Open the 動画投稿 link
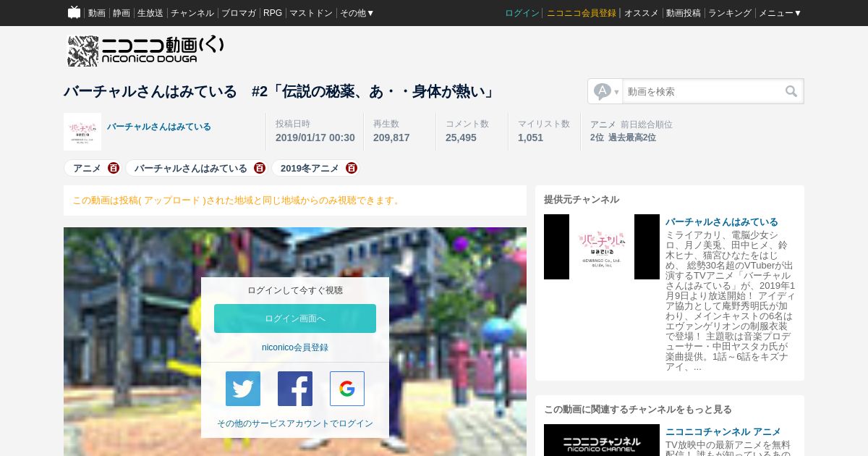 (684, 13)
